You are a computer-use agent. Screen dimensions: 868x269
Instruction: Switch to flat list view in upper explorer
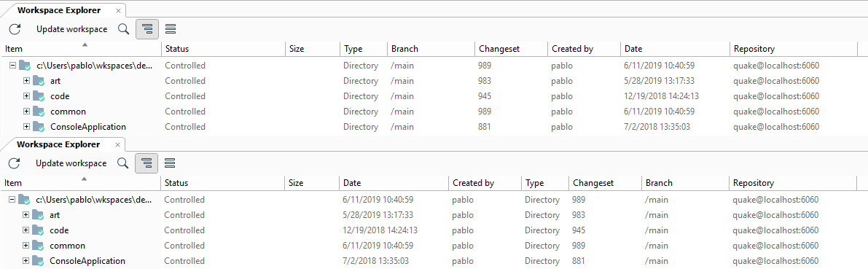tap(171, 28)
